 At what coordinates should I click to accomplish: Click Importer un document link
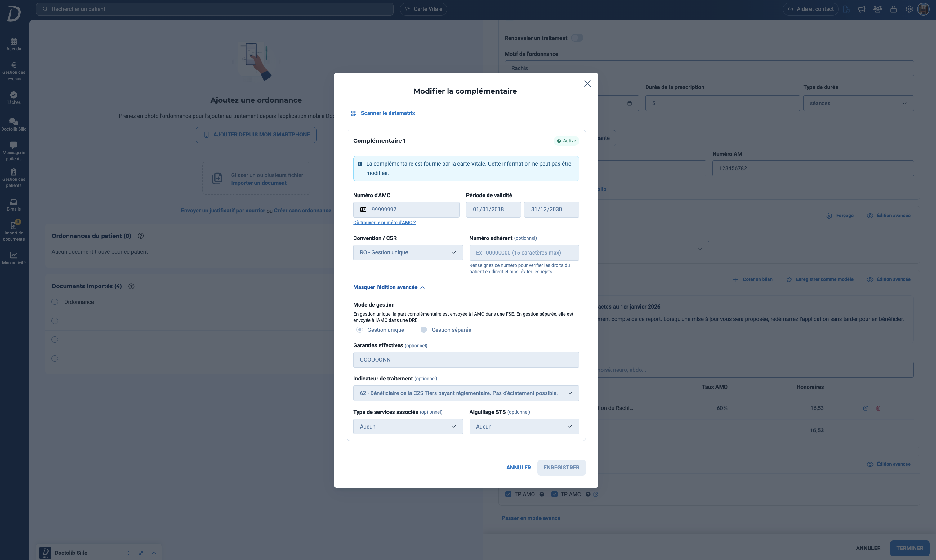click(x=259, y=183)
